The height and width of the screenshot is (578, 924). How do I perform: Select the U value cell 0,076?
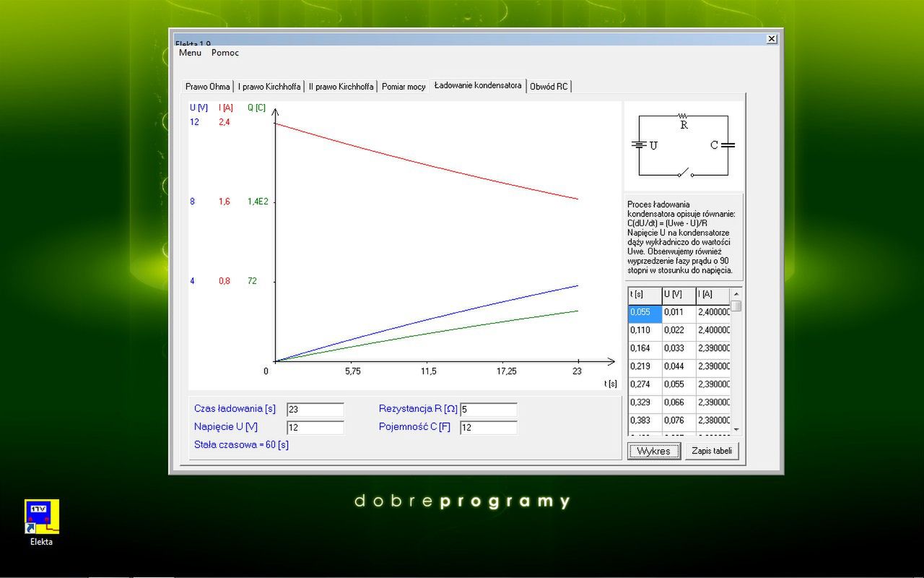679,421
